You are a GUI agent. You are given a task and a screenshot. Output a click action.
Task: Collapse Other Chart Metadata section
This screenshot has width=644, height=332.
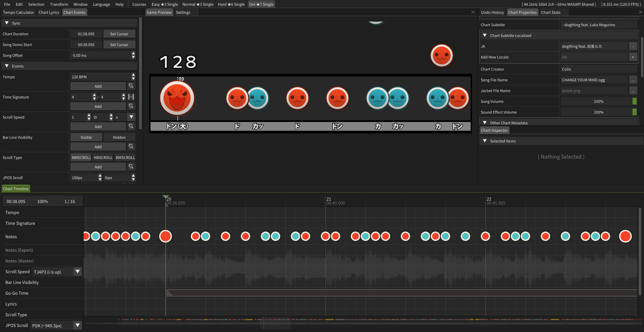[x=485, y=123]
